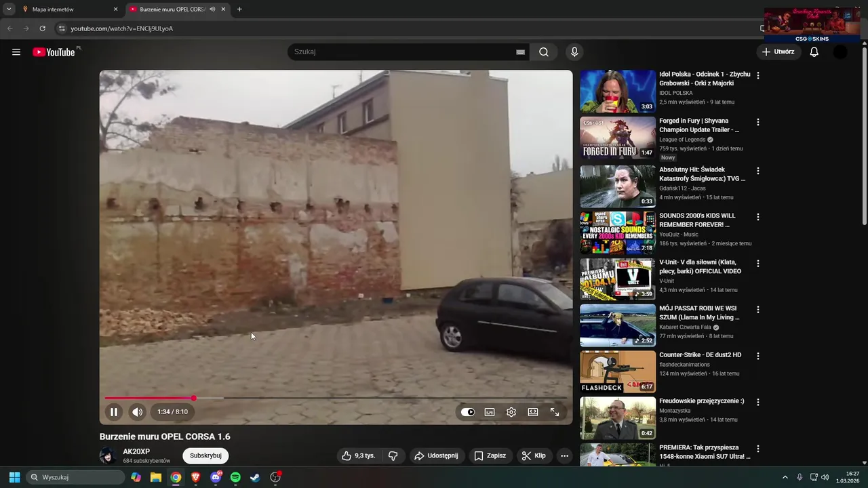This screenshot has height=488, width=868.
Task: Open the V-Unit V dla siłowni title
Action: coord(700,266)
